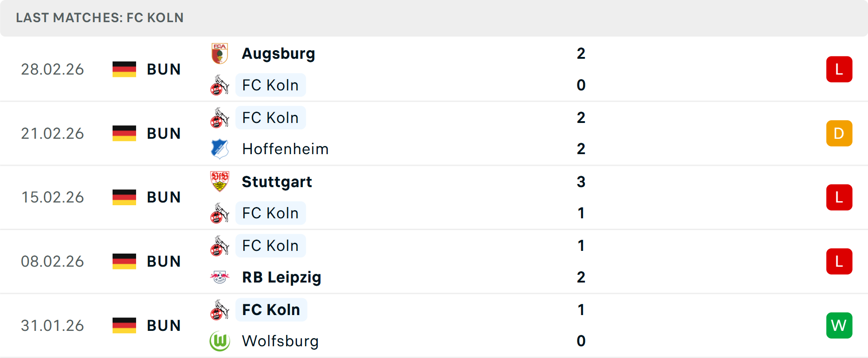The height and width of the screenshot is (358, 868).
Task: Select the 15.02.26 match date
Action: [x=52, y=198]
